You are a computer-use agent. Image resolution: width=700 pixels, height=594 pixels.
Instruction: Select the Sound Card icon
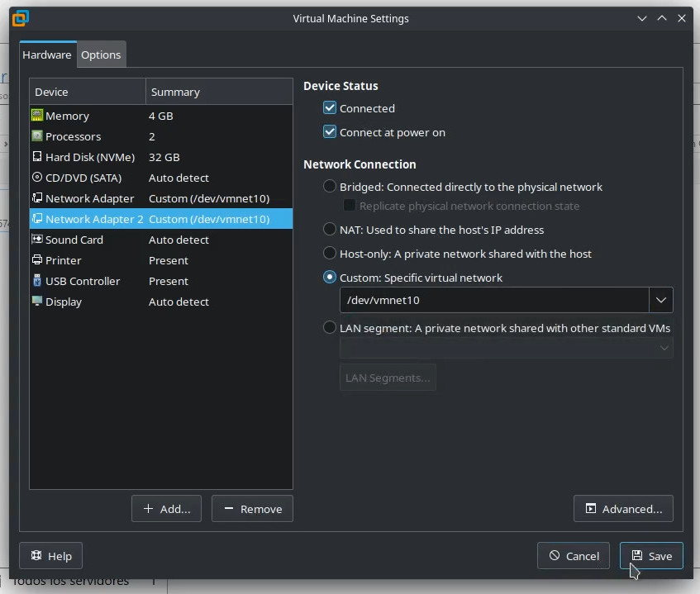point(37,240)
